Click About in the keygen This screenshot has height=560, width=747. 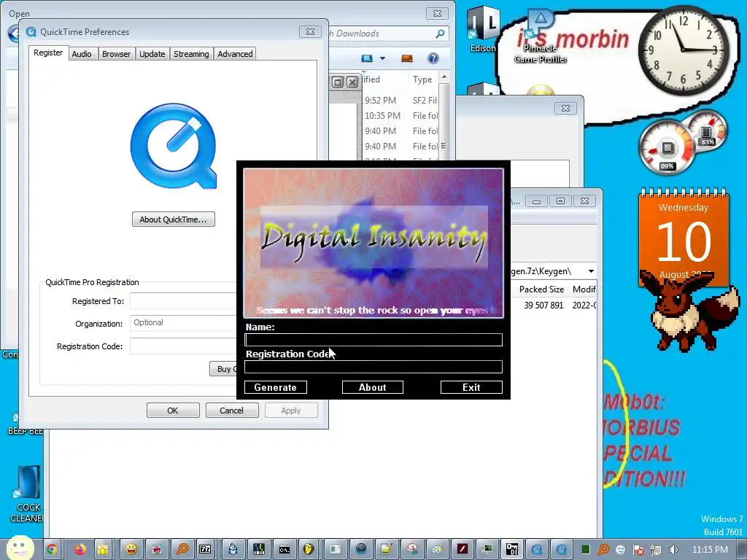[x=373, y=387]
